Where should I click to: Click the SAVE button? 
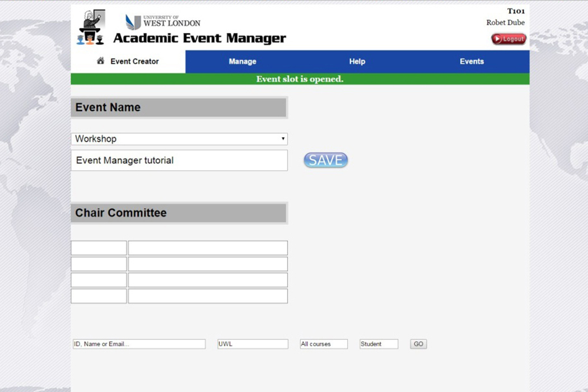click(325, 160)
